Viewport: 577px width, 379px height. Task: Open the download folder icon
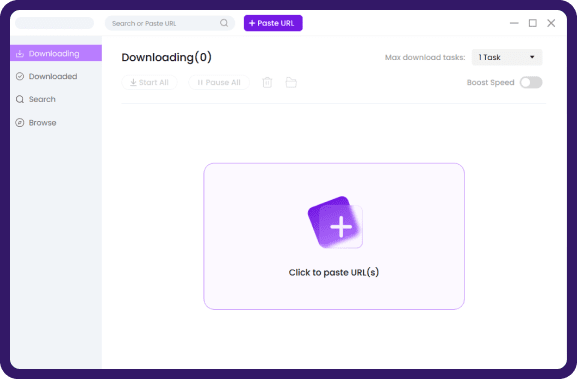pyautogui.click(x=291, y=82)
